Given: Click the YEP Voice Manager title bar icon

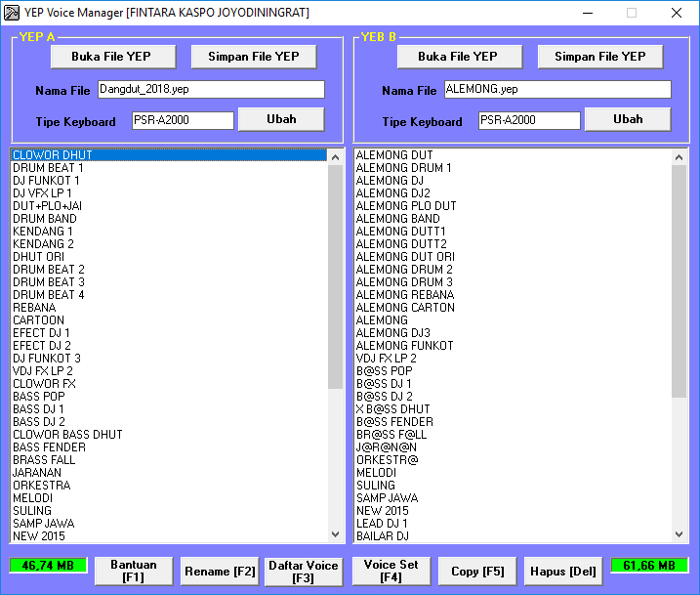Looking at the screenshot, I should pyautogui.click(x=12, y=13).
